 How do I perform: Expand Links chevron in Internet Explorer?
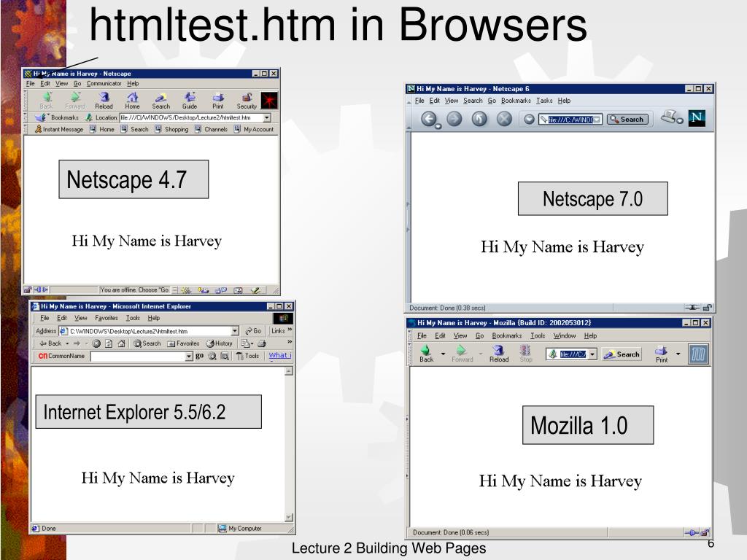click(290, 330)
